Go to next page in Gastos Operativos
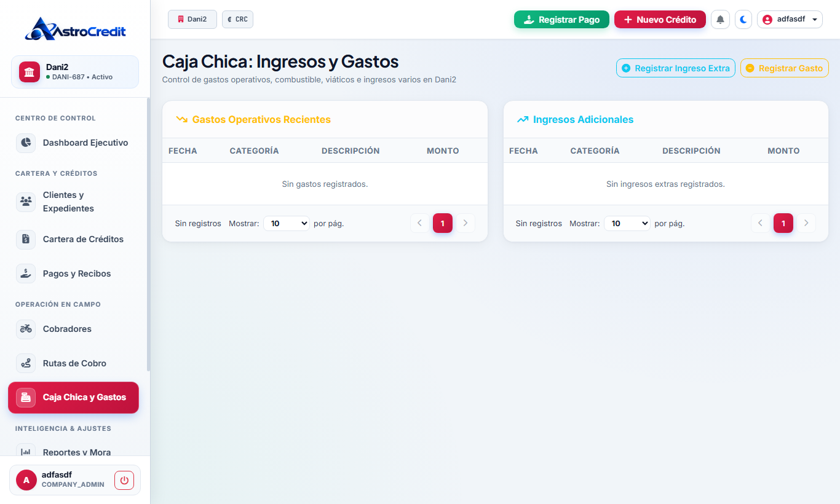The image size is (840, 504). coord(466,223)
